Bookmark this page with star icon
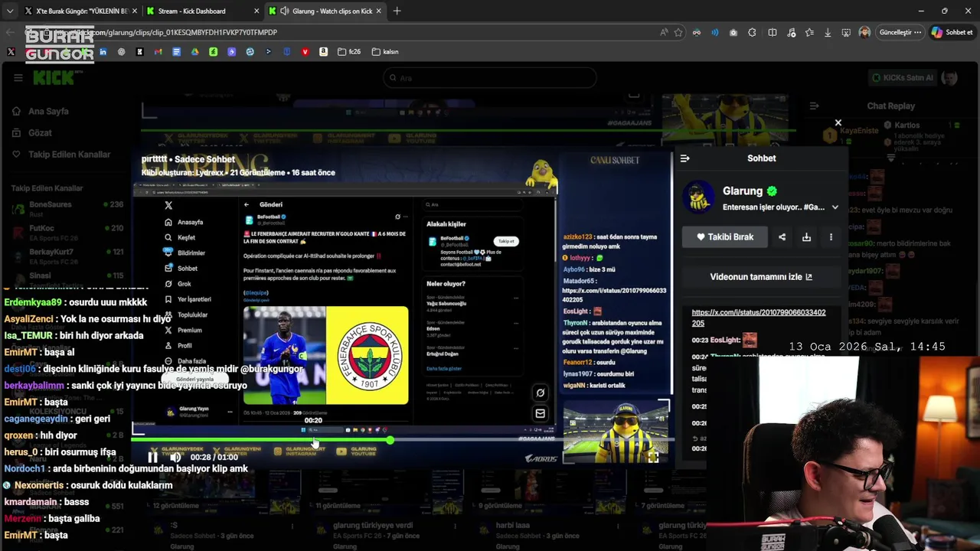This screenshot has width=980, height=551. coord(678,32)
